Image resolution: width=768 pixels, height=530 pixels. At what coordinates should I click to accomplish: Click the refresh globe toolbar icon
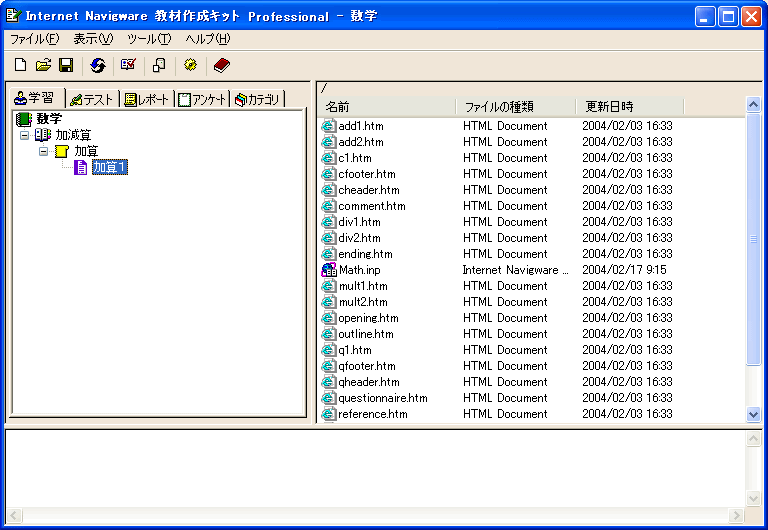pos(98,65)
